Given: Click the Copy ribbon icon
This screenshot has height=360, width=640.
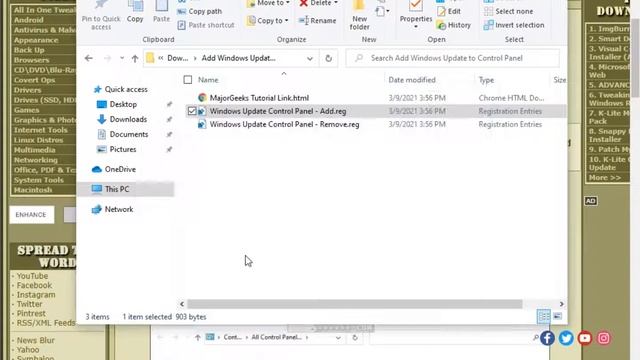Looking at the screenshot, I should pos(135,11).
